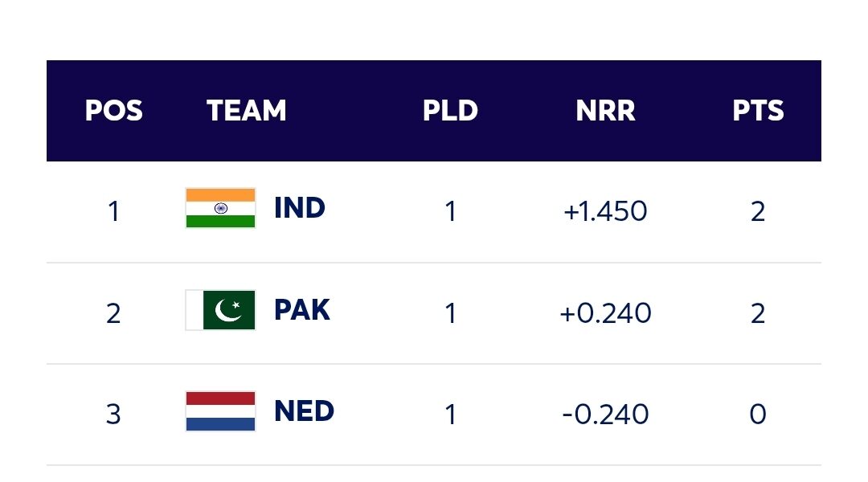Select the PAK team name
The image size is (868, 482).
(301, 310)
